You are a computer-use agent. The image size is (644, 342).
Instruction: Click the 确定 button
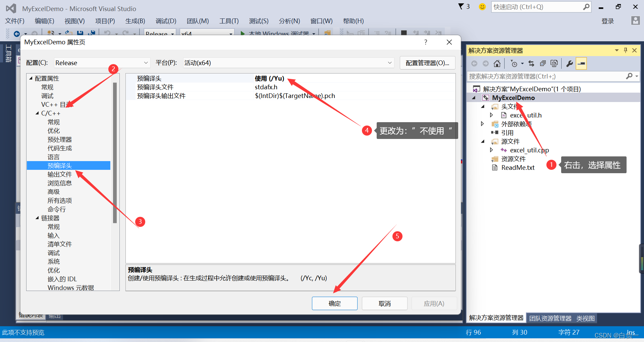point(335,303)
